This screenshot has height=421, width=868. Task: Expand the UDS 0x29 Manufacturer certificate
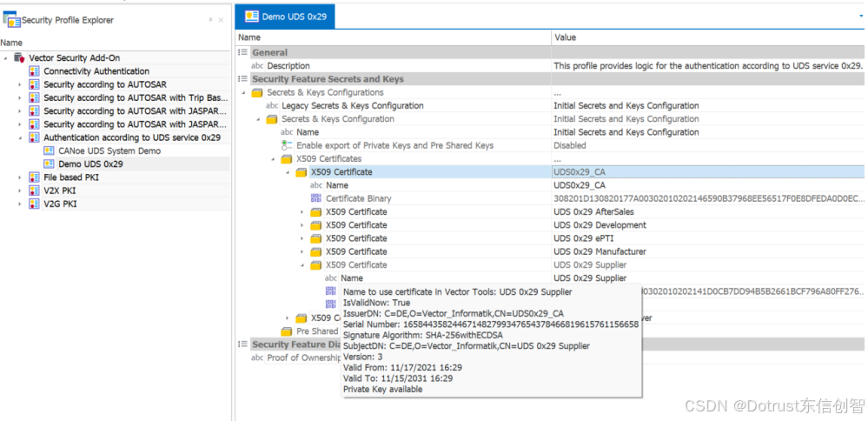(301, 252)
